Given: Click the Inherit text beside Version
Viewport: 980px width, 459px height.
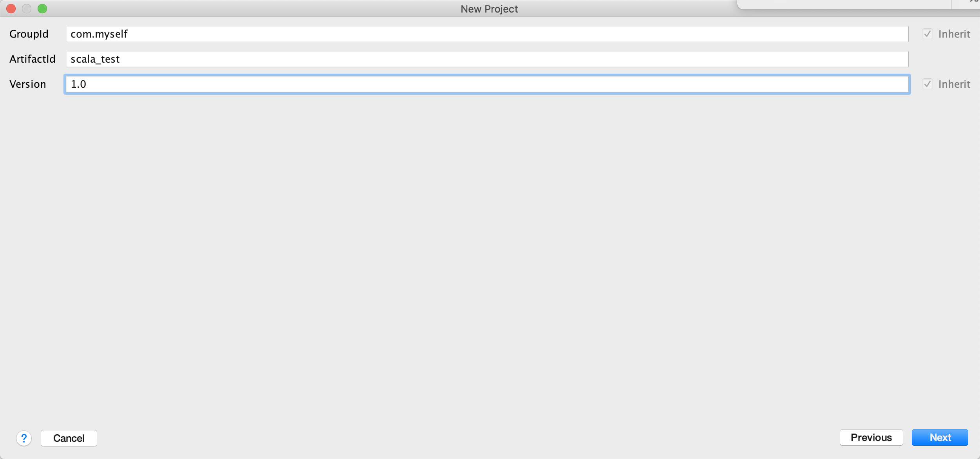Looking at the screenshot, I should (x=954, y=84).
